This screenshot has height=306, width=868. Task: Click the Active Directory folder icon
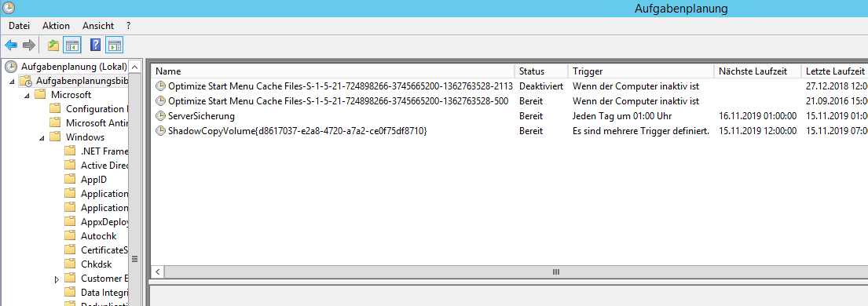70,165
